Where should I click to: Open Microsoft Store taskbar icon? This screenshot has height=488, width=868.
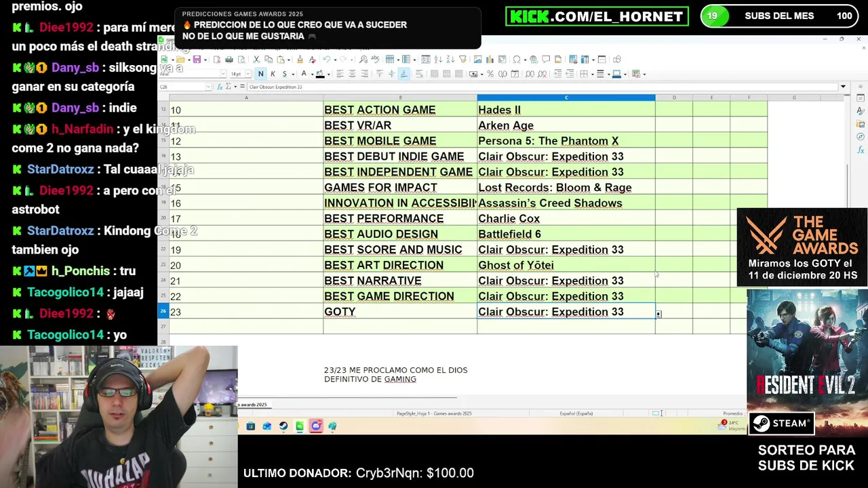pos(251,426)
